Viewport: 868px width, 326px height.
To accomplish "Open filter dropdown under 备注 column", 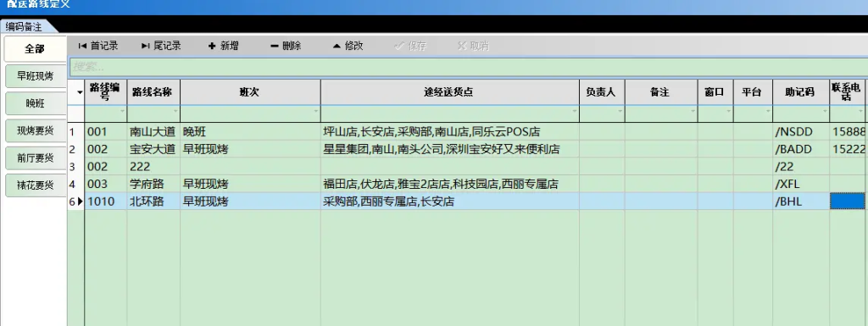I will tap(693, 112).
